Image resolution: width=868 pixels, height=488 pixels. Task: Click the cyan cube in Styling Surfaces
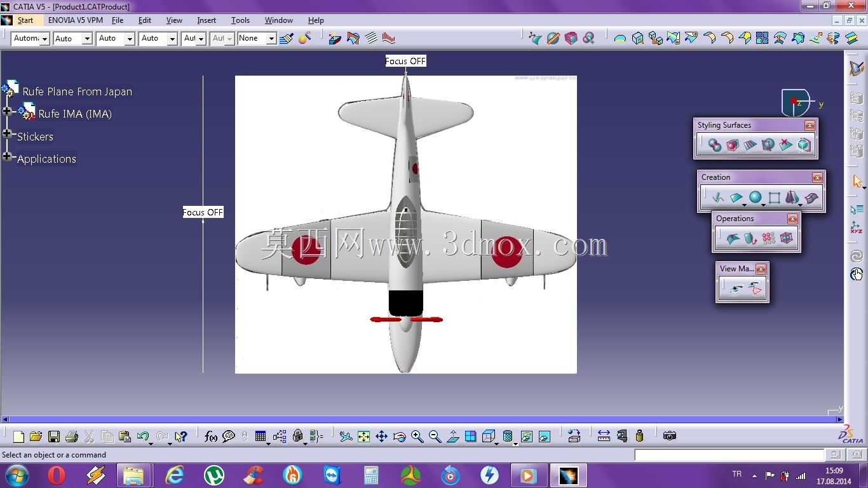coord(804,145)
